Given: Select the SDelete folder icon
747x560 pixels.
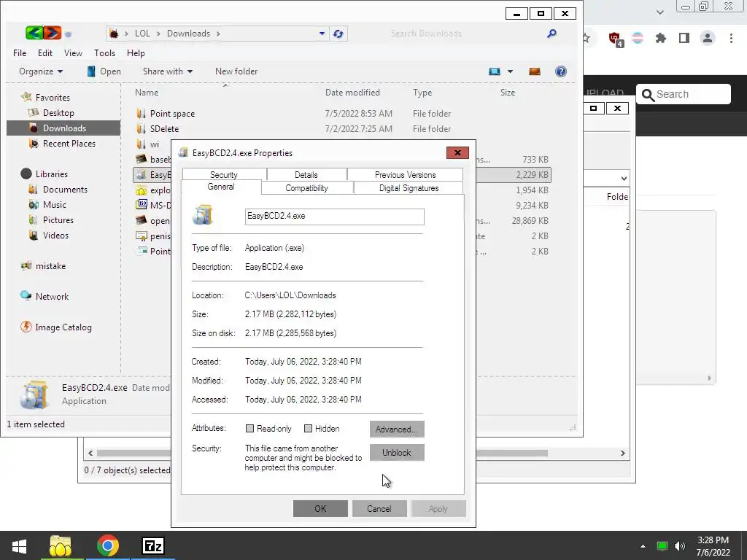Looking at the screenshot, I should (141, 128).
